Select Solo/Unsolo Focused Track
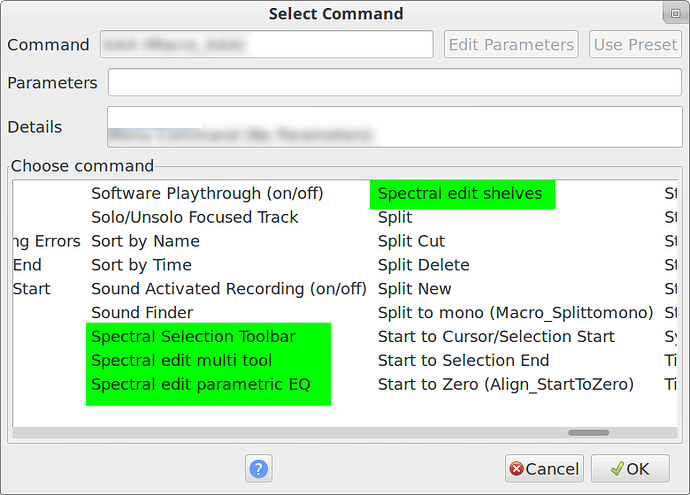 click(x=194, y=217)
